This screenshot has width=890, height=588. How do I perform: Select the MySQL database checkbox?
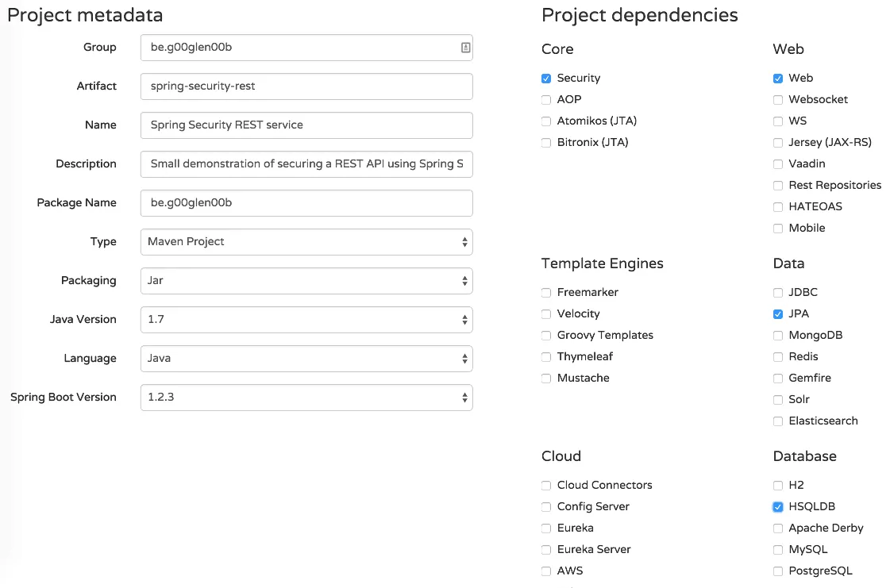pos(778,550)
